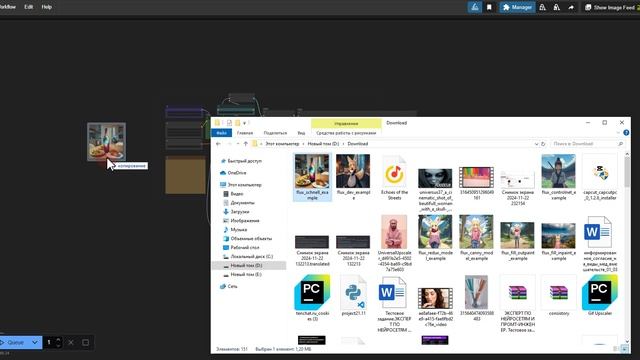Open the Средства работы с рисунками tab

click(x=346, y=133)
